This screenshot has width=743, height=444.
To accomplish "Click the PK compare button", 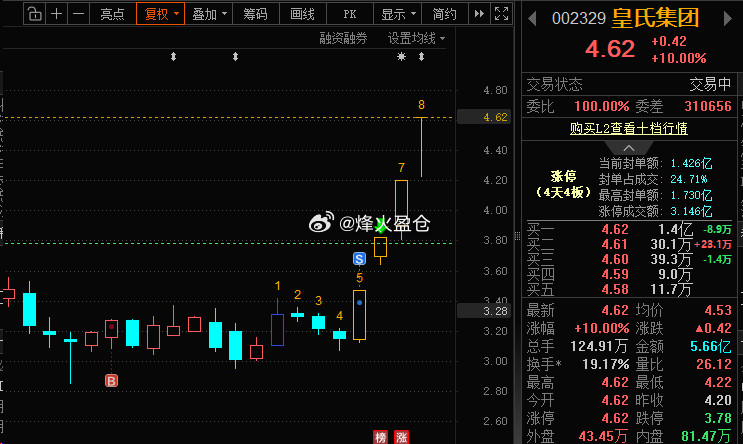I will (x=350, y=14).
